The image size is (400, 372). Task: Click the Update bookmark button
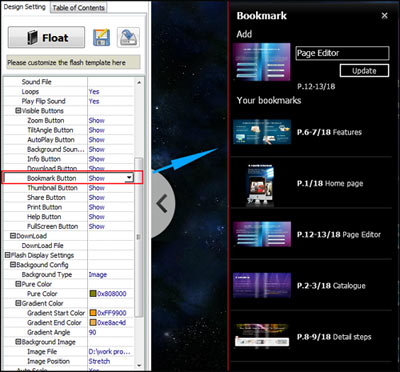click(364, 71)
